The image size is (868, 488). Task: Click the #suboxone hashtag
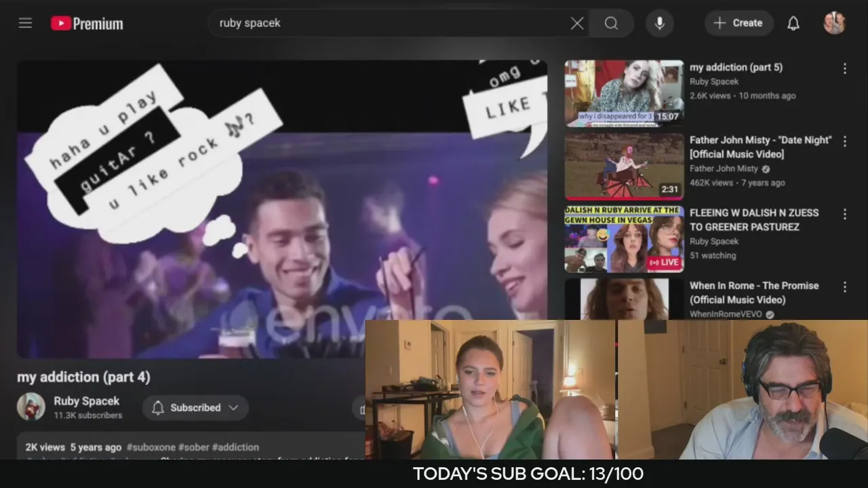pos(151,447)
